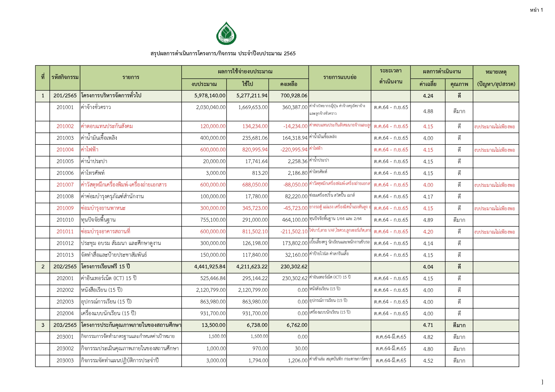Image resolution: width=555 pixels, height=392 pixels.
Task: Click the average score 4.17
Action: (x=428, y=197)
